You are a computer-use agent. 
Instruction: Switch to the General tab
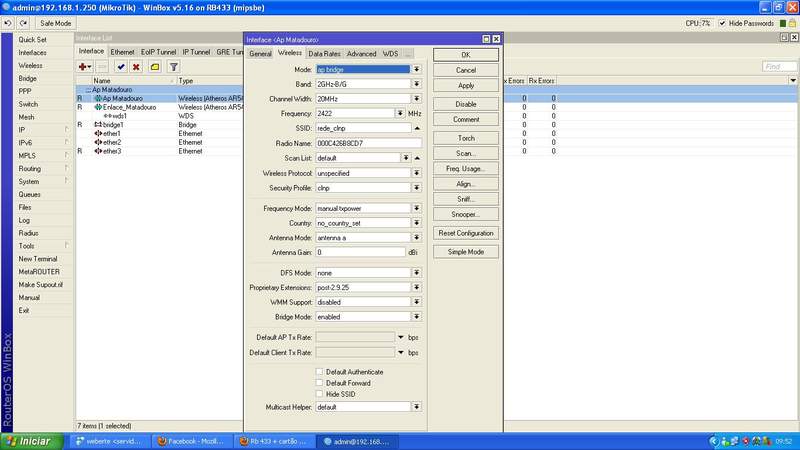coord(260,54)
